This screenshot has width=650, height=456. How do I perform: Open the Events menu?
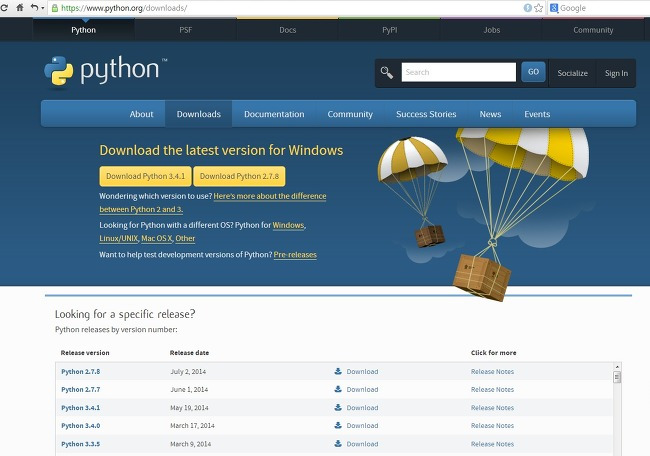537,114
